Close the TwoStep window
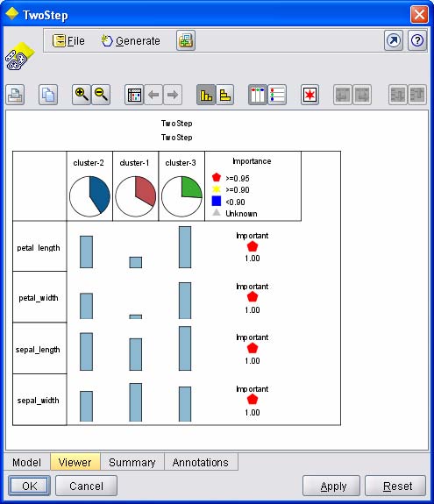Screen dimensions: 434x504 coord(419,15)
